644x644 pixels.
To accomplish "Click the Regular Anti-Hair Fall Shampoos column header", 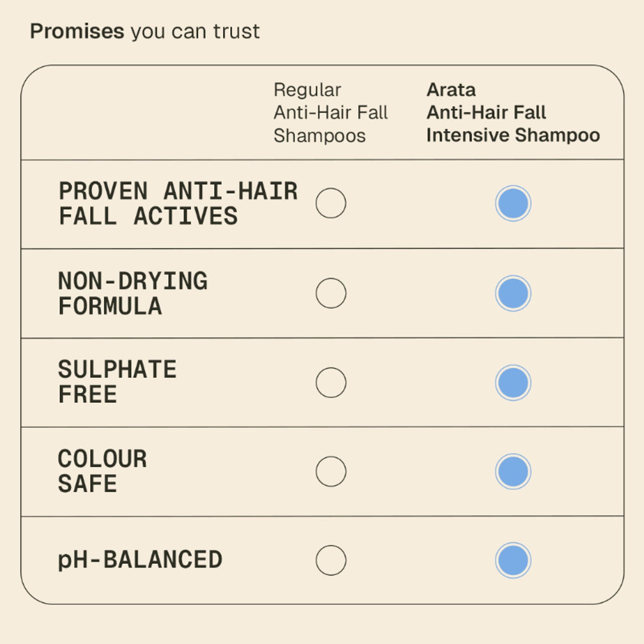I will pos(331,113).
